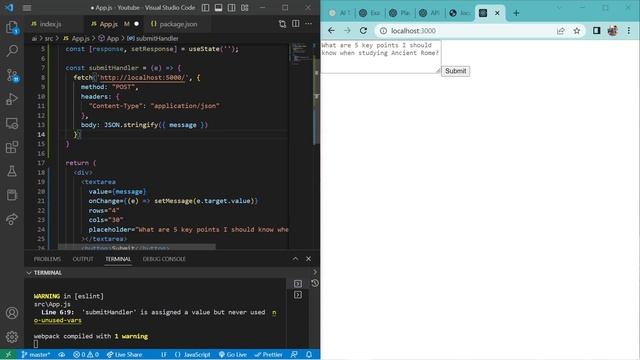Screen dimensions: 640x360
Task: Maximize the panel with chevron up
Action: (295, 259)
